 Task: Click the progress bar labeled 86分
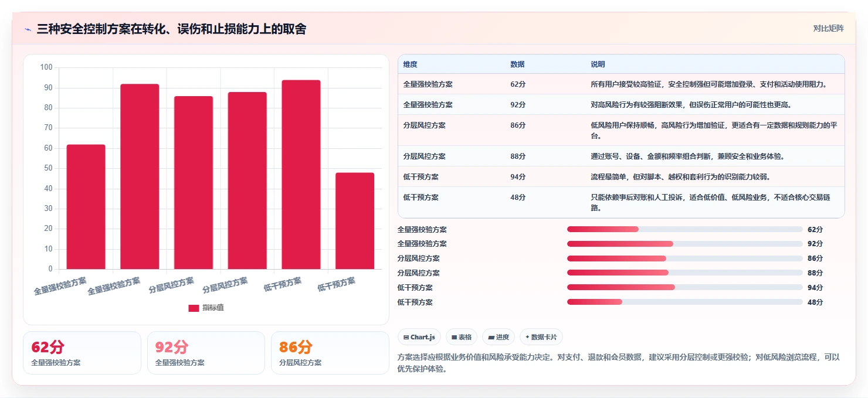click(684, 258)
